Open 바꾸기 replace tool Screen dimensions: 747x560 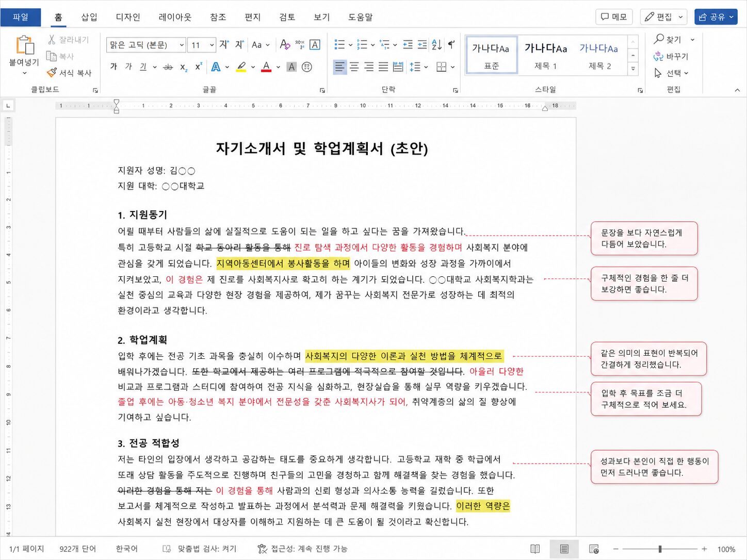point(671,56)
